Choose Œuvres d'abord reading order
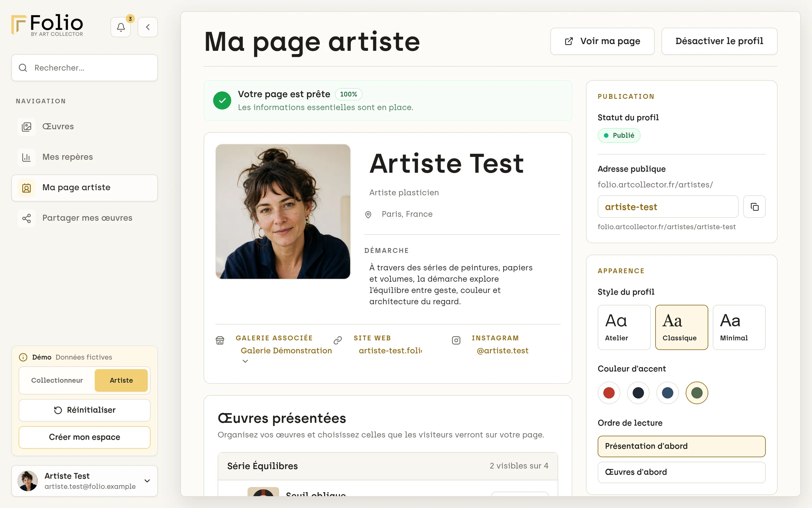This screenshot has width=812, height=508. pos(681,472)
